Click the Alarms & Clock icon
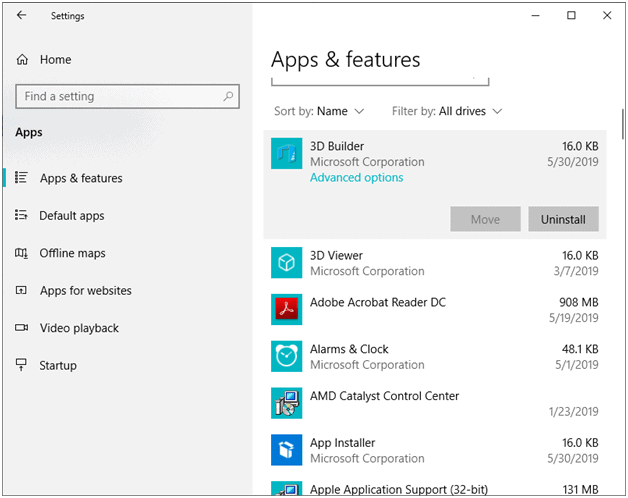The width and height of the screenshot is (628, 498). (286, 356)
